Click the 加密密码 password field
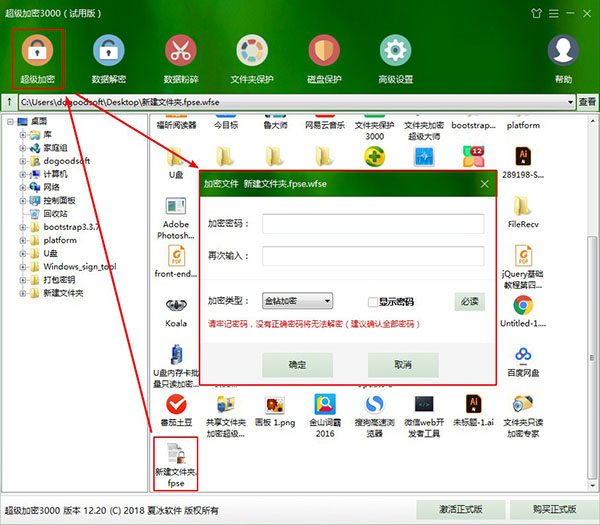This screenshot has height=525, width=600. click(x=373, y=223)
